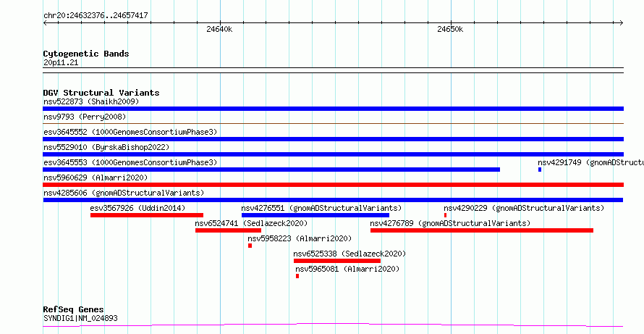Select the blue nsv4276551 bar
This screenshot has width=644, height=334.
point(315,215)
